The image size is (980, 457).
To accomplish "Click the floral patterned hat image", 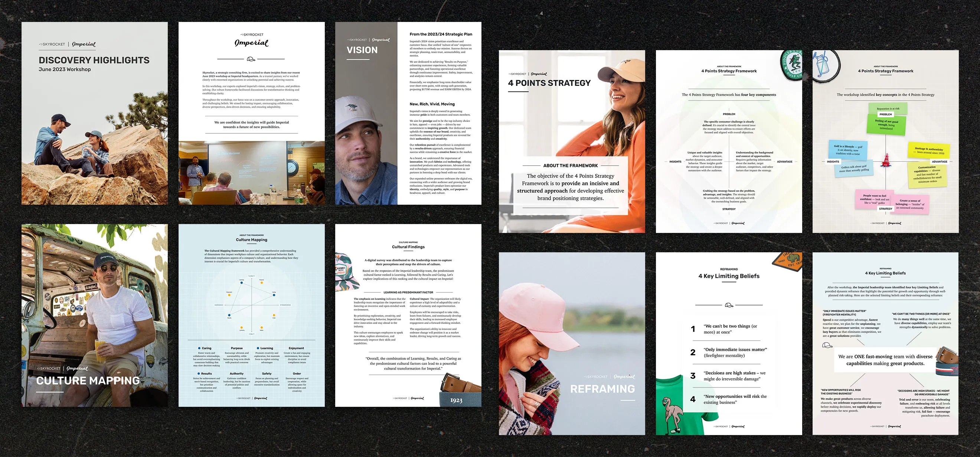I will pos(346,272).
